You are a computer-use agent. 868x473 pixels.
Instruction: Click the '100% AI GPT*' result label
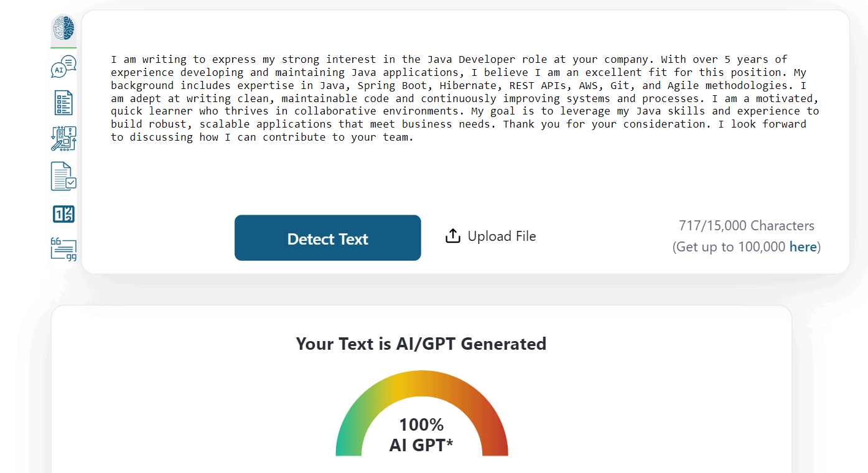click(x=421, y=435)
